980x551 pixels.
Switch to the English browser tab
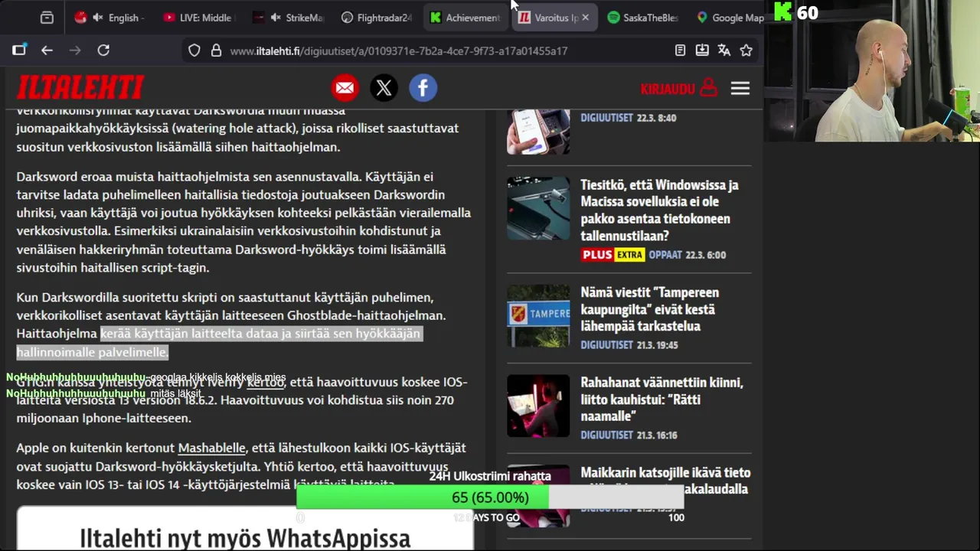click(x=109, y=18)
